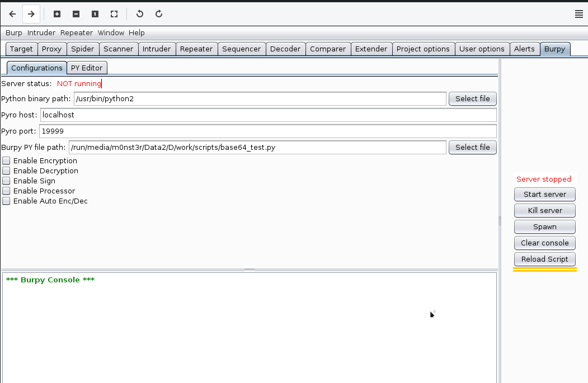Enable Encryption checkbox
The height and width of the screenshot is (383, 588).
coord(6,161)
